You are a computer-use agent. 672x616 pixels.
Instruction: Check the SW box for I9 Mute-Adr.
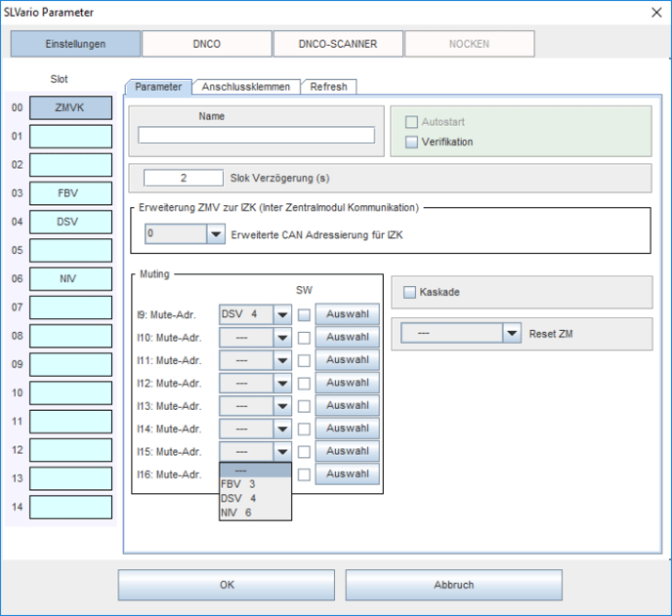coord(305,314)
